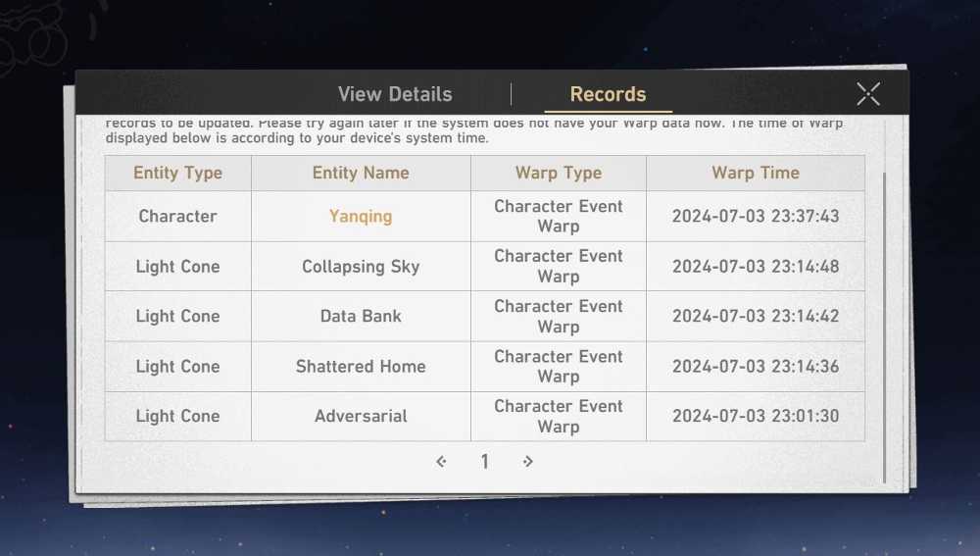Select the Shattered Home entry
The image size is (980, 556).
pyautogui.click(x=361, y=366)
